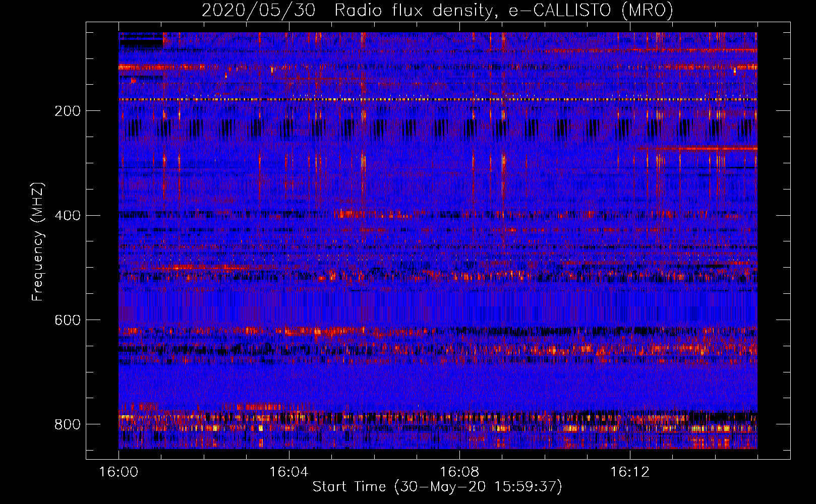Click the 800 frequency tick label
Image resolution: width=816 pixels, height=504 pixels.
(68, 424)
